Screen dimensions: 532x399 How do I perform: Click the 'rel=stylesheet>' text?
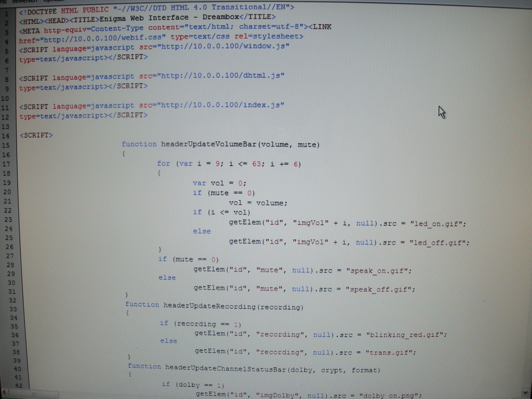(x=269, y=36)
